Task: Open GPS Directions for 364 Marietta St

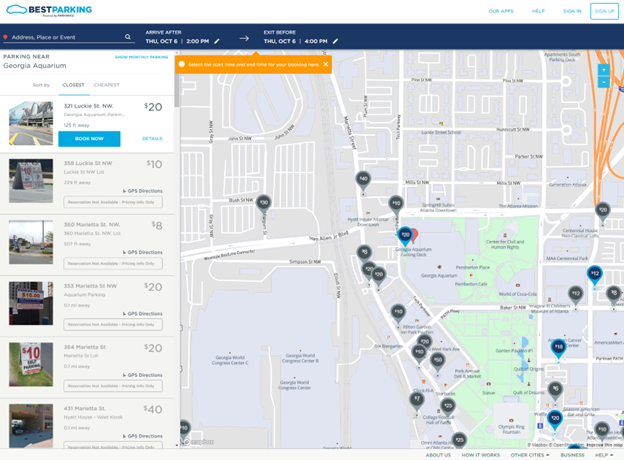Action: point(142,375)
